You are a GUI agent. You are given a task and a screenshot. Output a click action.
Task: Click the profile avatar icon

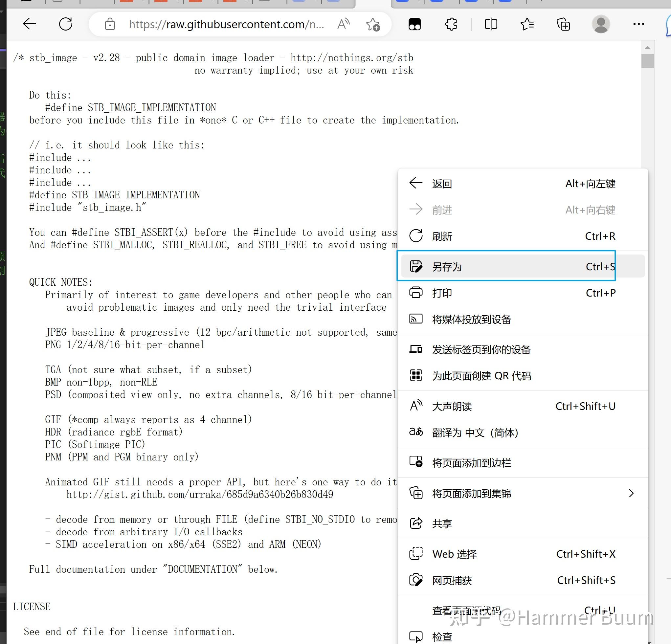[601, 24]
